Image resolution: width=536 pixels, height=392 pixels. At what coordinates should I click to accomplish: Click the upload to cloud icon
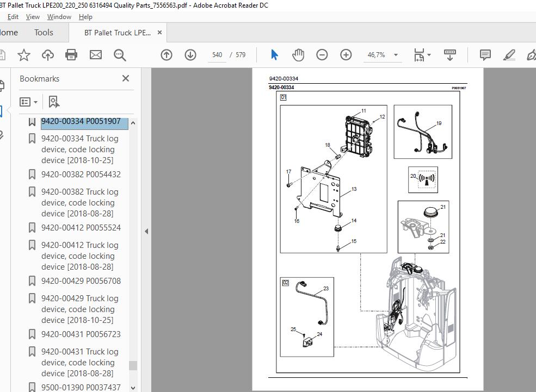click(x=48, y=55)
